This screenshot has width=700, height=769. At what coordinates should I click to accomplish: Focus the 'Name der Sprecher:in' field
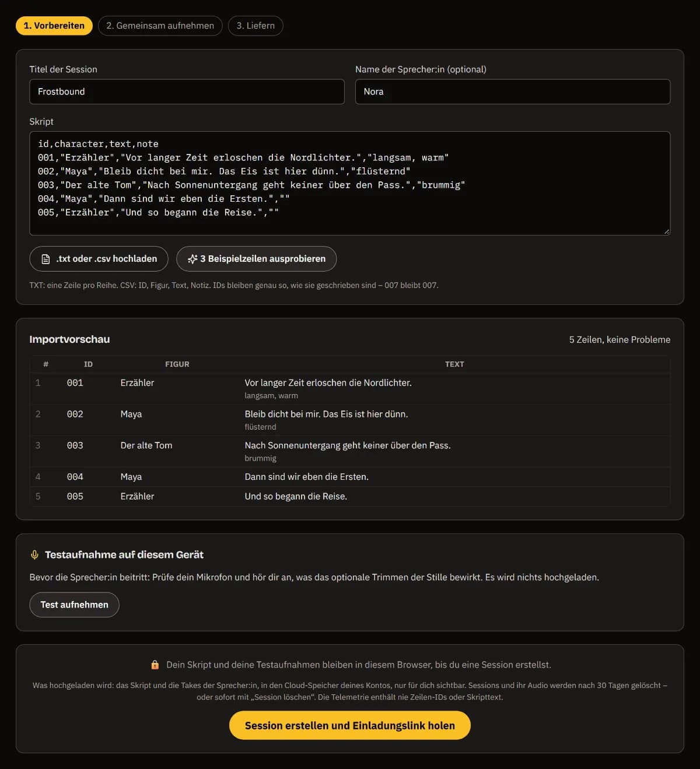513,92
